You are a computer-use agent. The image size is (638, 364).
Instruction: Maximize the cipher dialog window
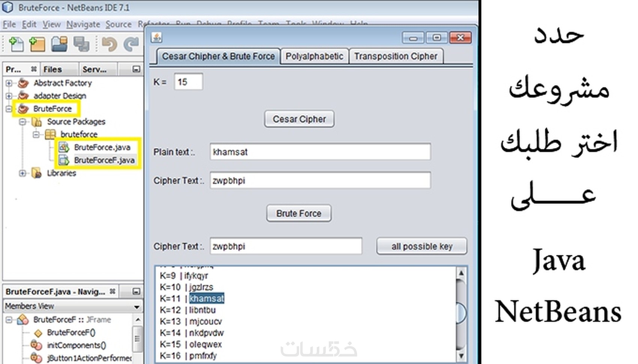pyautogui.click(x=436, y=38)
